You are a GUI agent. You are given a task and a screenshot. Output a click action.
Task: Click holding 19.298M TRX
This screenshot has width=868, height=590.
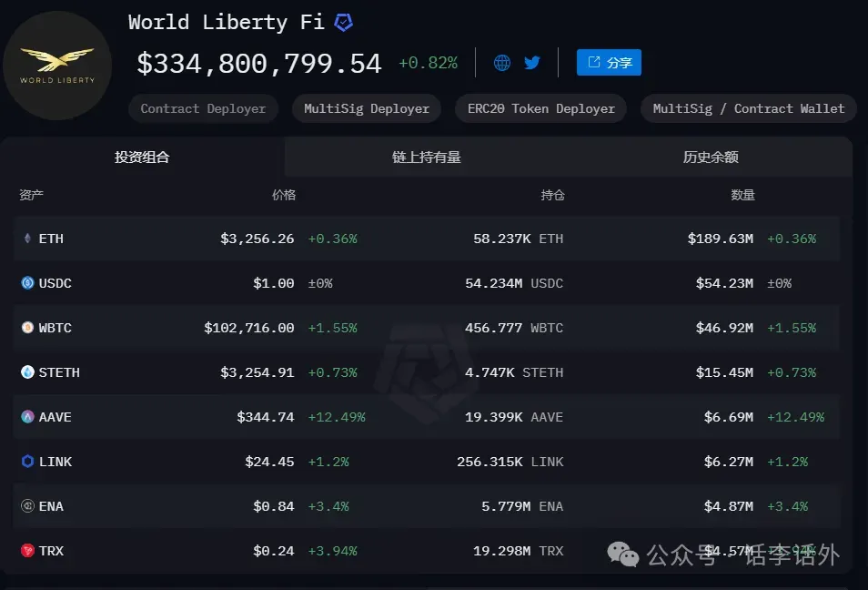pyautogui.click(x=518, y=551)
